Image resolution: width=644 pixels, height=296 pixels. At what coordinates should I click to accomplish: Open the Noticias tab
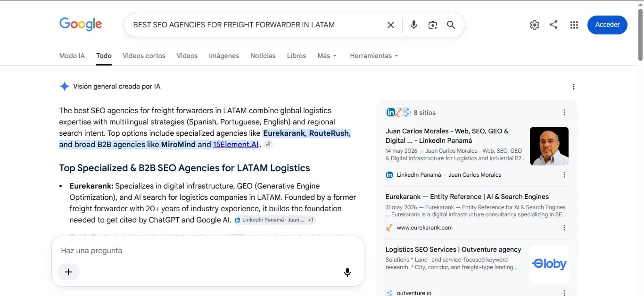pyautogui.click(x=263, y=56)
